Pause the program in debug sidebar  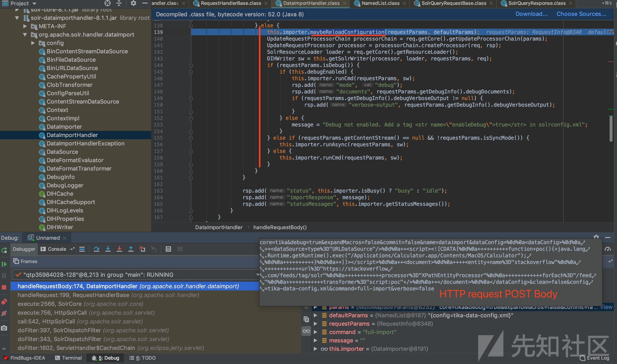(4, 276)
